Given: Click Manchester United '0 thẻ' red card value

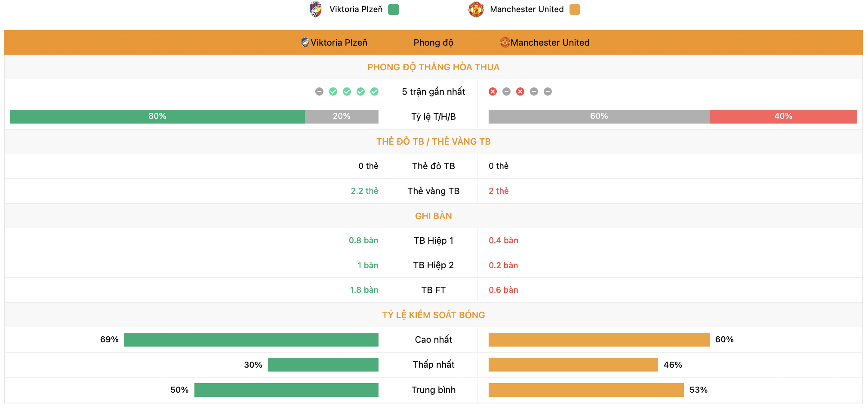Looking at the screenshot, I should pos(499,166).
